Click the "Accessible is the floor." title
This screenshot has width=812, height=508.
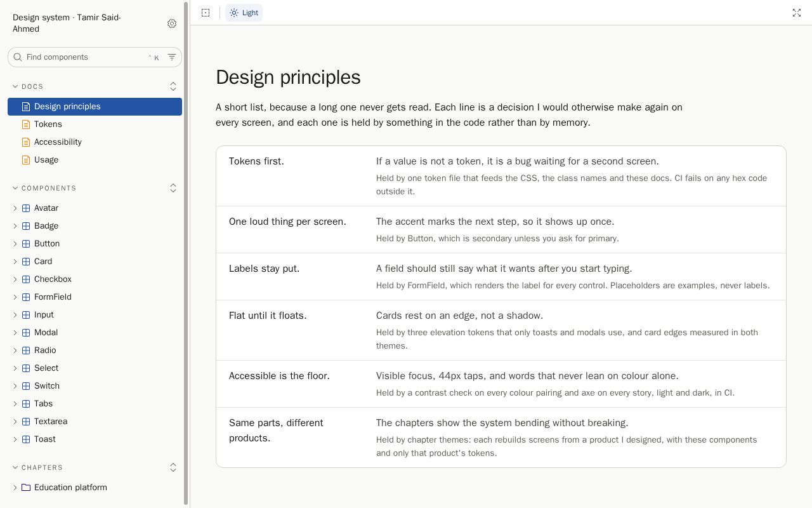coord(279,376)
